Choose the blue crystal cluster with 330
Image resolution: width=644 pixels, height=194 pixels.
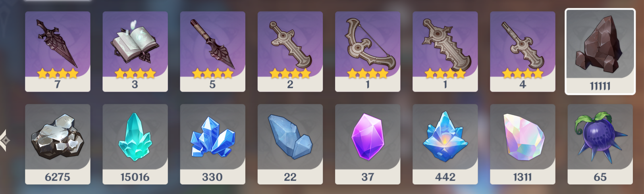click(212, 144)
